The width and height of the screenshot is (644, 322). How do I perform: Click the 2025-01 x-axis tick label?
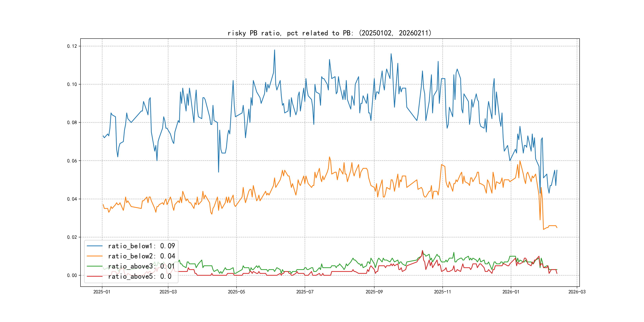click(102, 292)
